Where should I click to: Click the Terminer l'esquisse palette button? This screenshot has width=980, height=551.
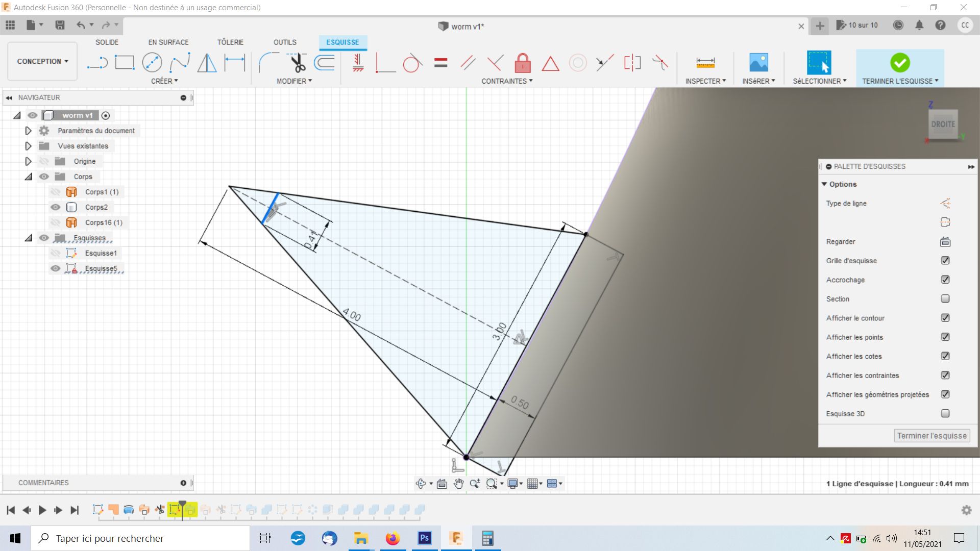[x=932, y=436]
